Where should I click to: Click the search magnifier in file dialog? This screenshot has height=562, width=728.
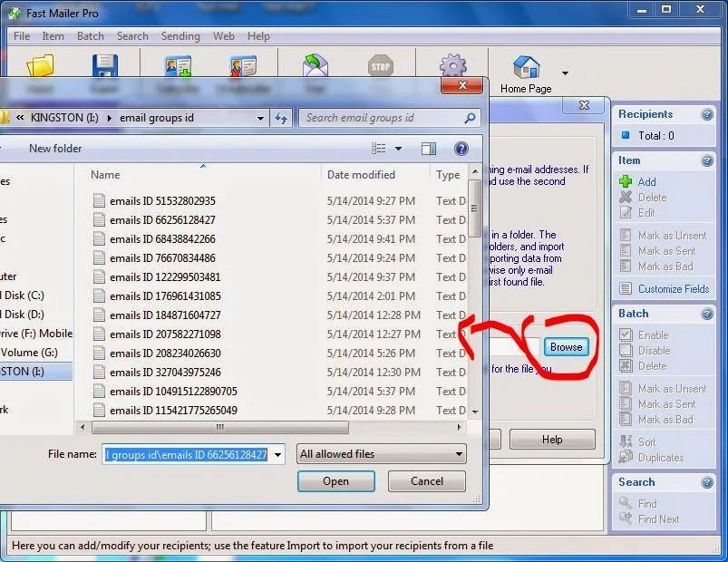[470, 118]
